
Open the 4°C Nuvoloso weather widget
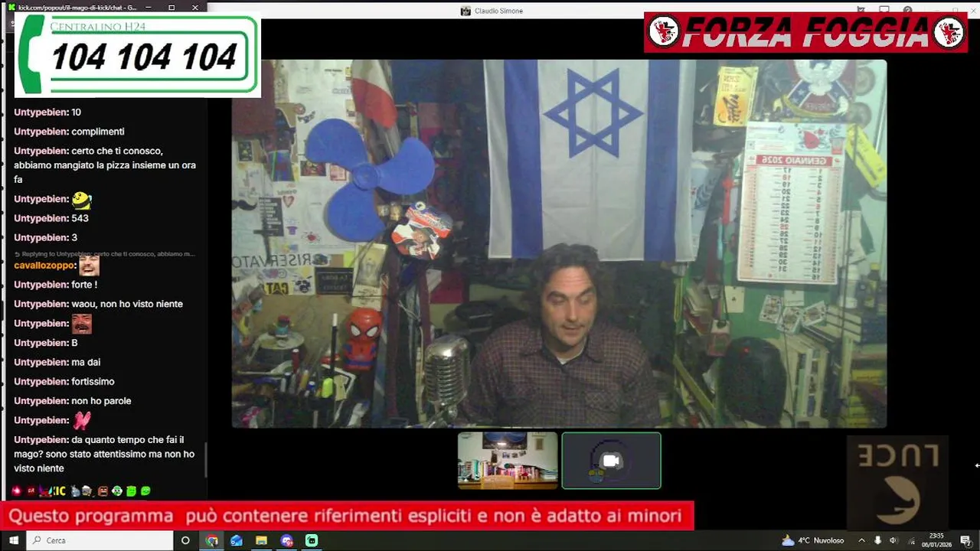(812, 540)
